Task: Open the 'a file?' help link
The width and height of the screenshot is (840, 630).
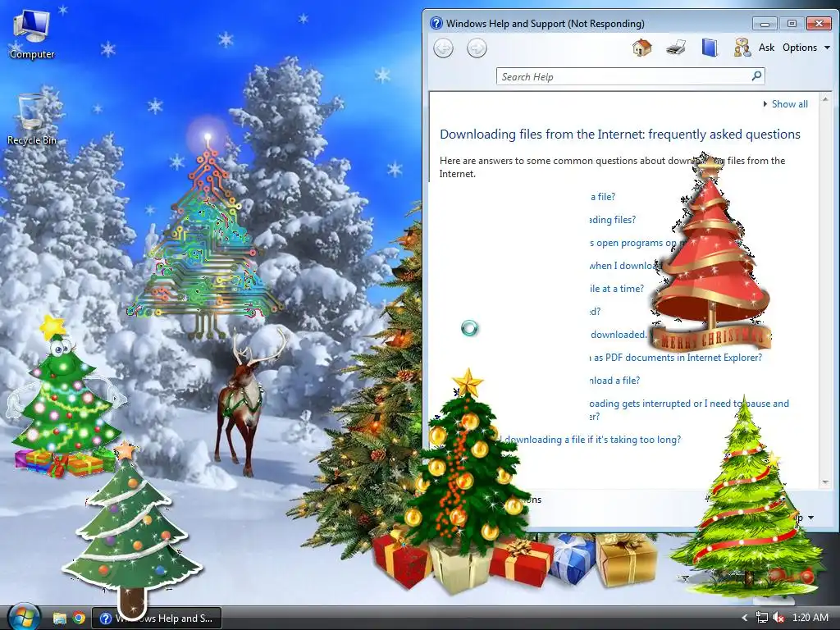Action: point(603,197)
